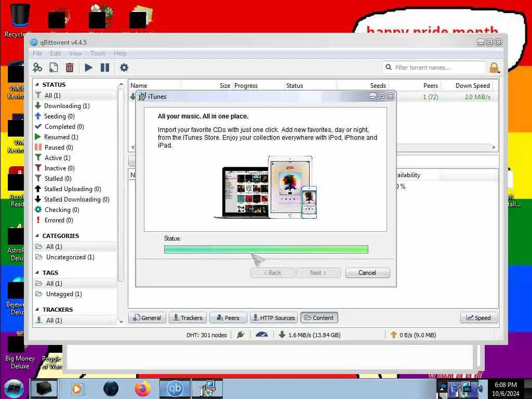Viewport: 532px width, 399px height.
Task: Click the Add torrent link icon
Action: [37, 68]
